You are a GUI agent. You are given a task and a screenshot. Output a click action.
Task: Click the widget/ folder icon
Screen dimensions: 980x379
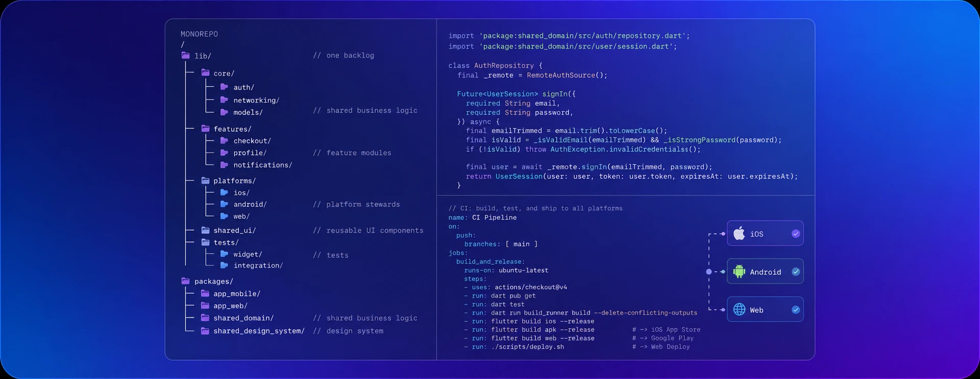(x=224, y=253)
